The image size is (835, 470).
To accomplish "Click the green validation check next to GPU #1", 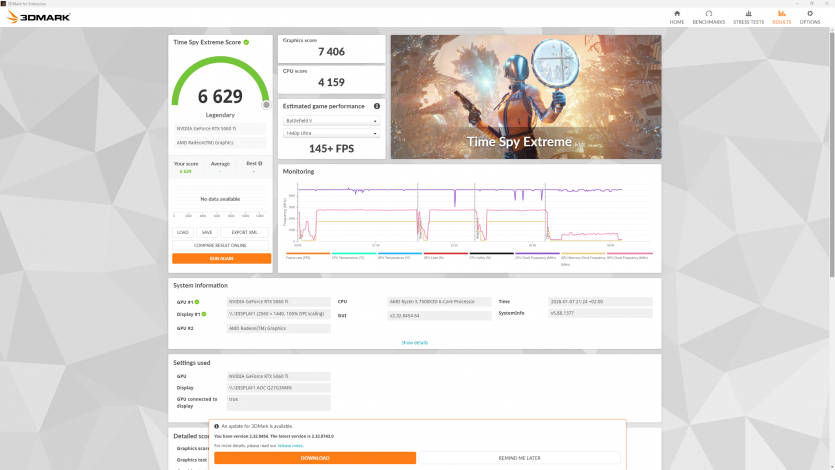I will 197,301.
